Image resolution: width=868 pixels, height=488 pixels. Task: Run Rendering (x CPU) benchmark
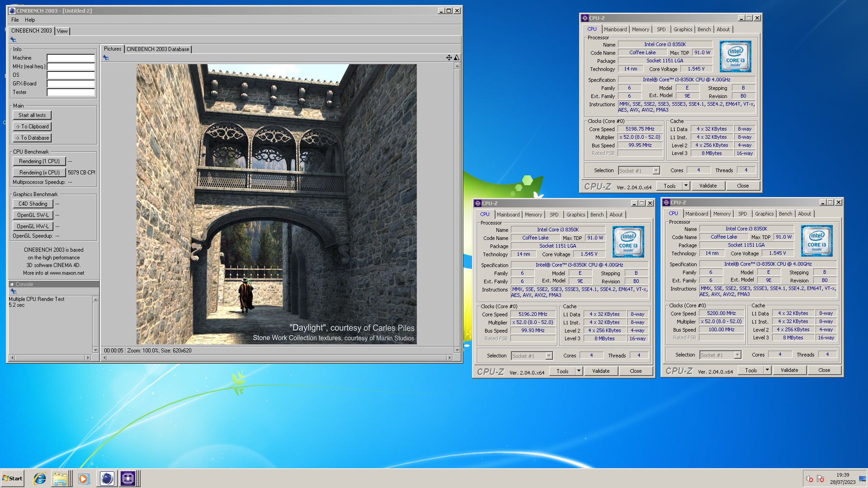[39, 173]
